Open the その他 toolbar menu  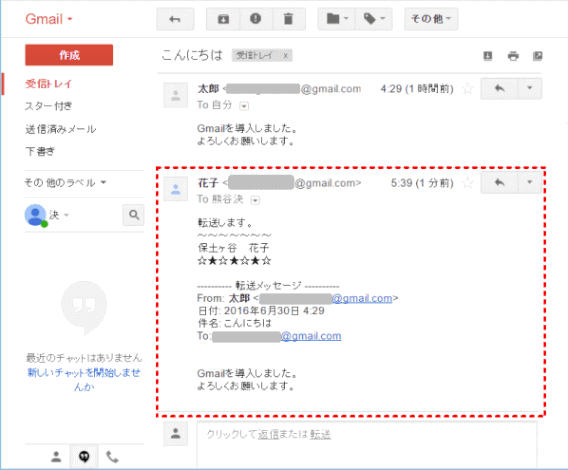point(431,19)
